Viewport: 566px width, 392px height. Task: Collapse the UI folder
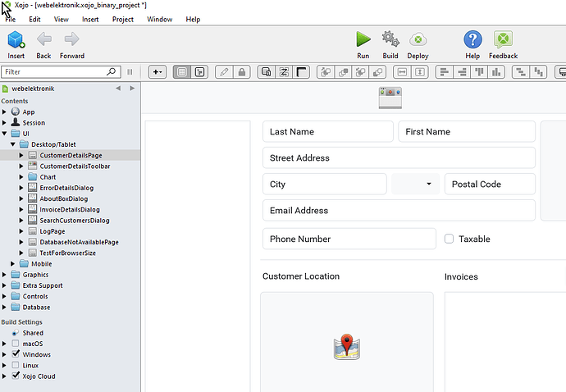[x=4, y=134]
